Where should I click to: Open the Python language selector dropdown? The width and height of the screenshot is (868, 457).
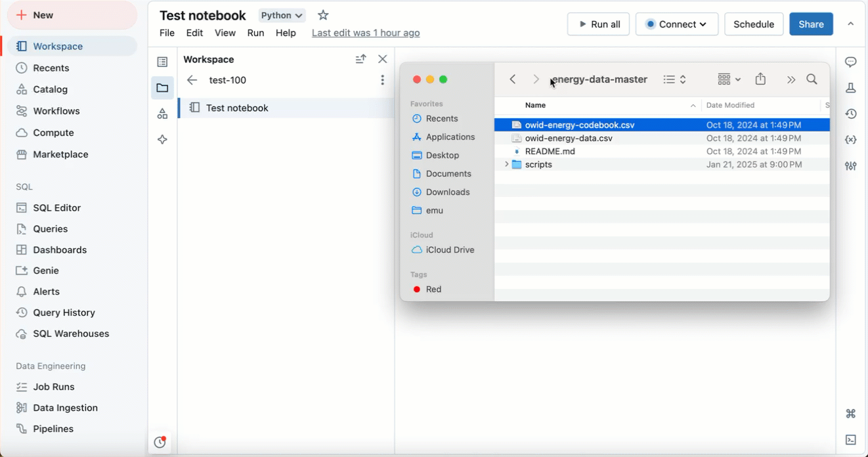(282, 14)
